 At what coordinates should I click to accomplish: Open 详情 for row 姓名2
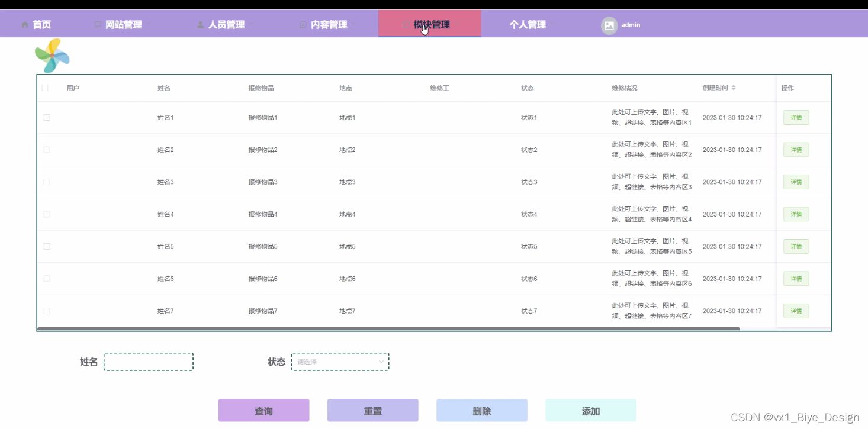point(796,150)
